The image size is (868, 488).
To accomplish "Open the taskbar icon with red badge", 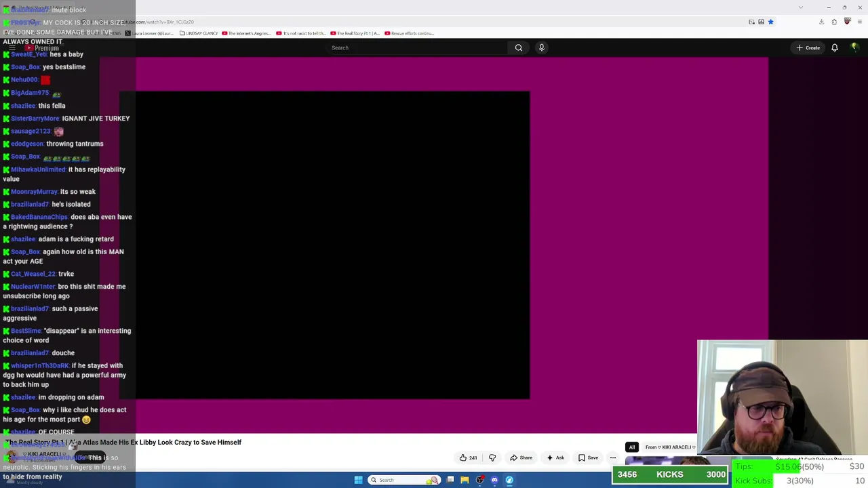I will [x=479, y=480].
